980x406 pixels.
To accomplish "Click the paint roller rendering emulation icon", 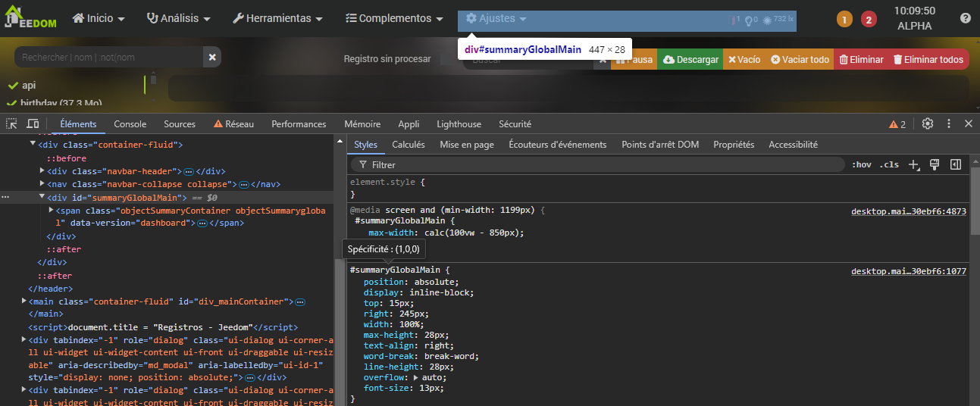I will 935,164.
